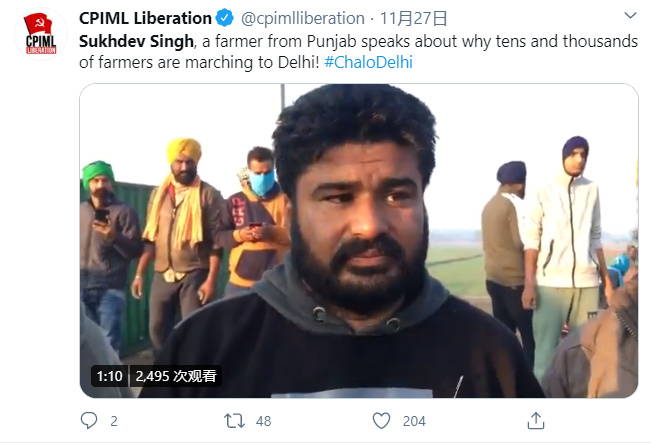Screen dimensions: 651x445
Task: Visit the @cpimlliberation handle link
Action: click(x=303, y=19)
